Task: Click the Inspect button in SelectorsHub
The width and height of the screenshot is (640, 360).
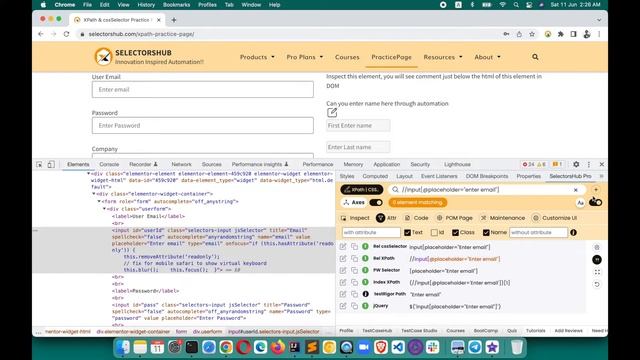Action: [355, 218]
